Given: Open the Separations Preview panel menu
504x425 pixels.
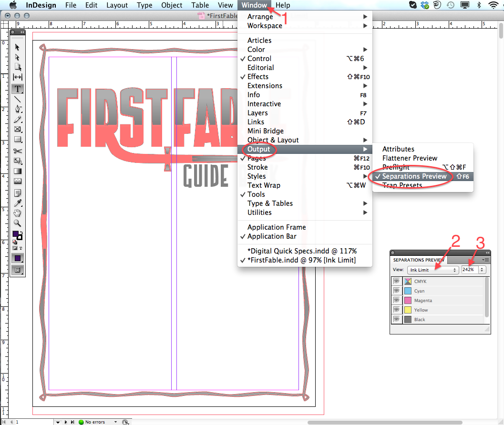Looking at the screenshot, I should click(486, 260).
